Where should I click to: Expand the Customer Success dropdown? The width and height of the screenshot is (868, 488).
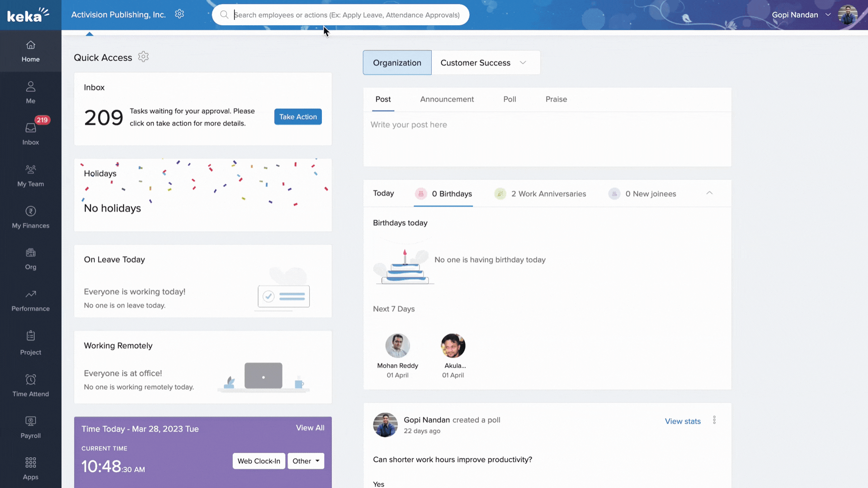(x=523, y=63)
